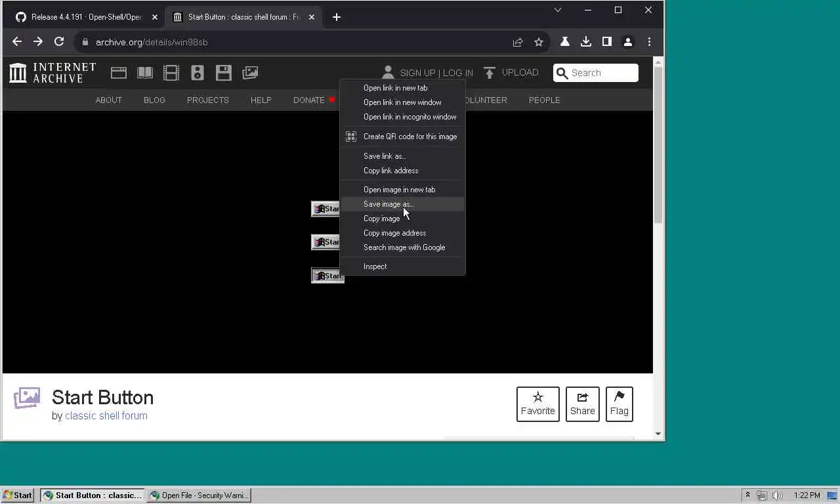
Task: Toggle the side panel icon
Action: point(607,41)
